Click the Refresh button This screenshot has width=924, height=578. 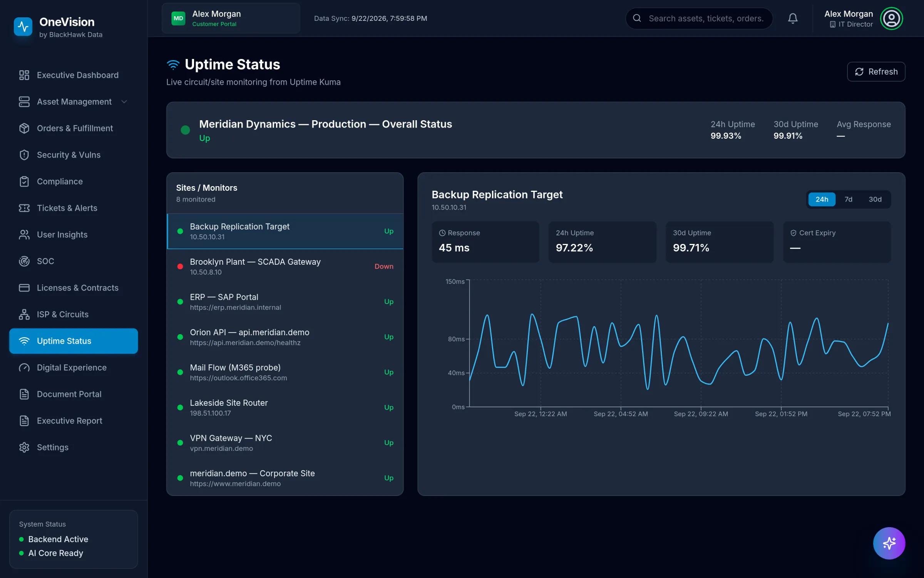(876, 72)
